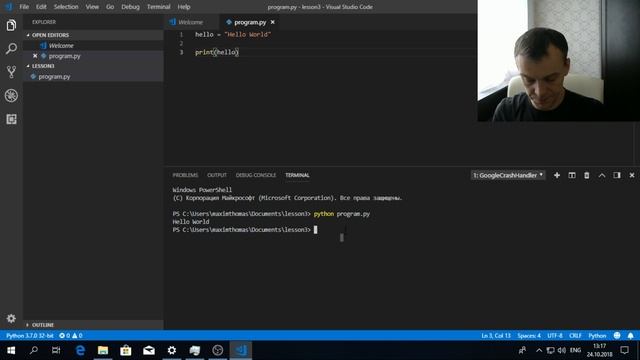Viewport: 640px width, 360px height.
Task: Close the terminal panel
Action: click(632, 175)
